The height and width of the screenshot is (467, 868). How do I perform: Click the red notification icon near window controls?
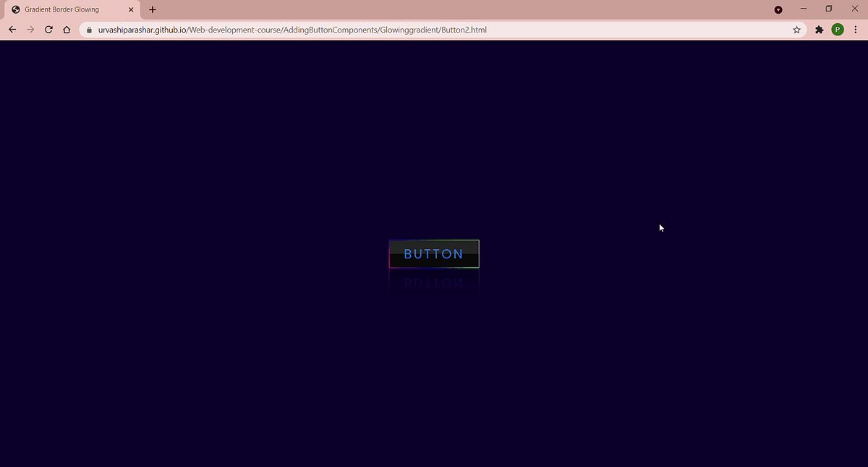[x=778, y=9]
